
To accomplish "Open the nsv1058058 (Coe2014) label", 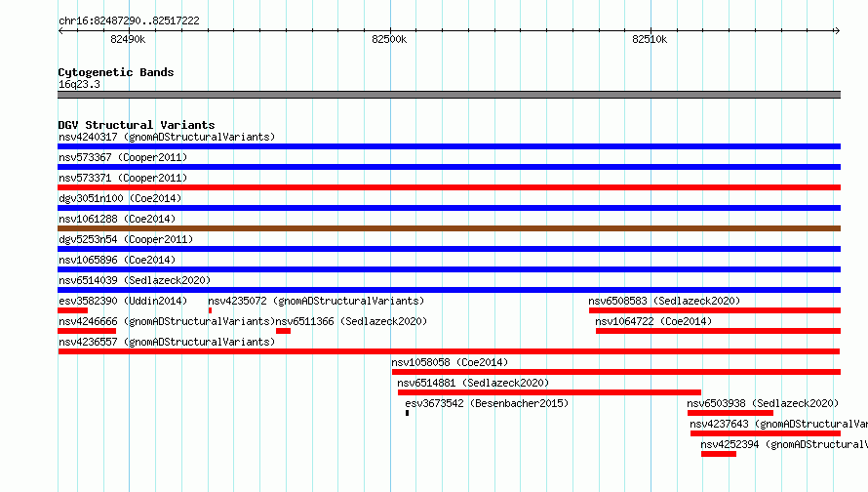I will [x=450, y=362].
